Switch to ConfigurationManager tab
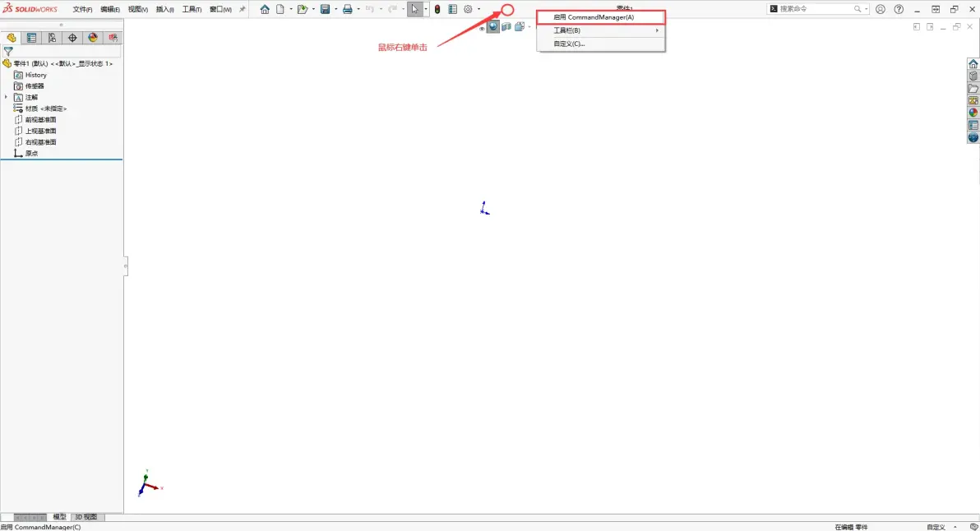The image size is (980, 531). pyautogui.click(x=52, y=38)
